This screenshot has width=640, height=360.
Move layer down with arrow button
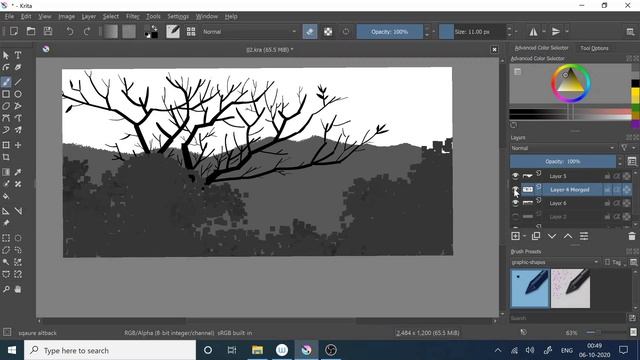tap(552, 236)
